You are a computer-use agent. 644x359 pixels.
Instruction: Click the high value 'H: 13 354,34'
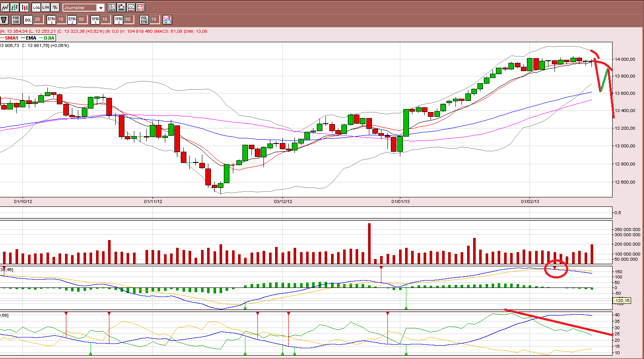(x=15, y=31)
